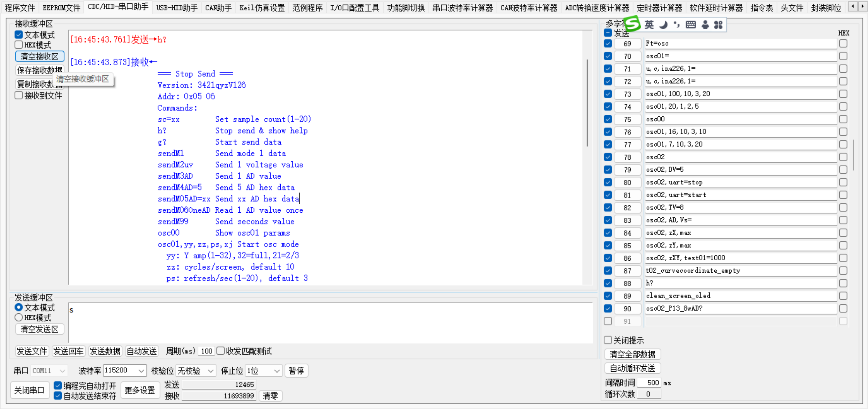
Task: Open the CAN助手 tab
Action: (x=218, y=7)
